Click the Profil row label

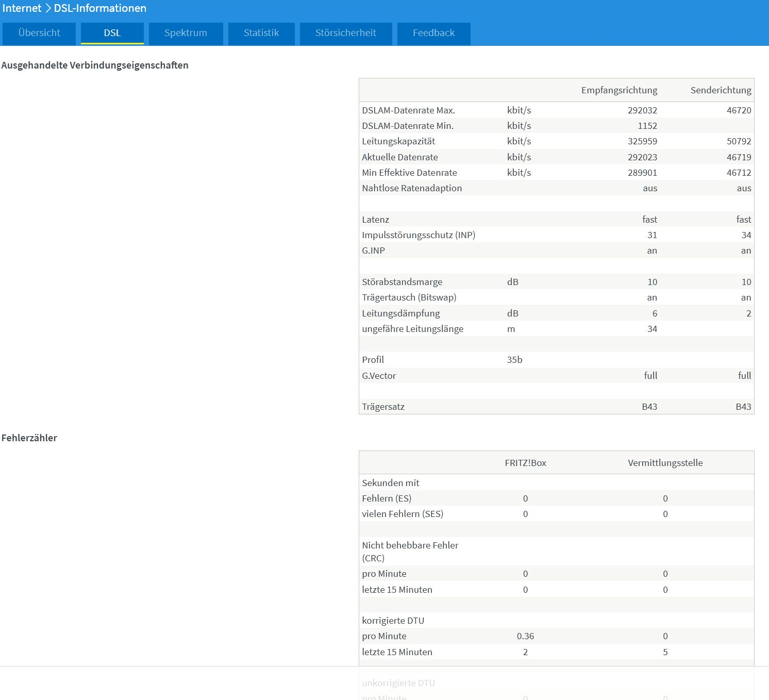373,360
